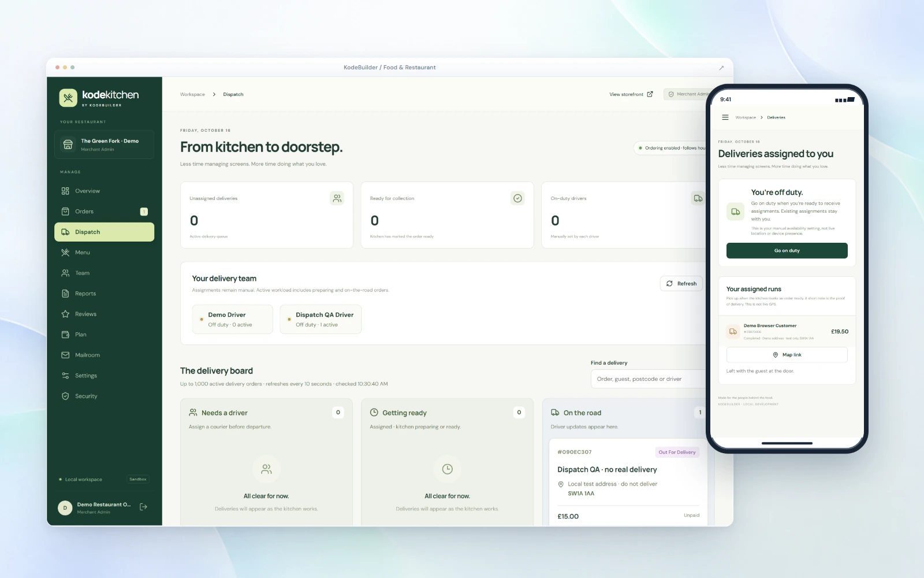Open Orders in the sidebar
Screen dimensions: 924x578
click(104, 212)
